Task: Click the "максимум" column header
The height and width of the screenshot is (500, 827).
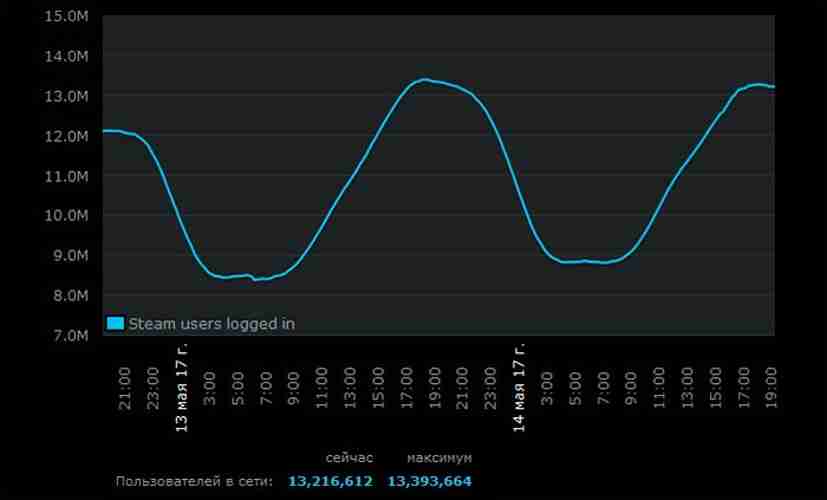Action: click(439, 458)
